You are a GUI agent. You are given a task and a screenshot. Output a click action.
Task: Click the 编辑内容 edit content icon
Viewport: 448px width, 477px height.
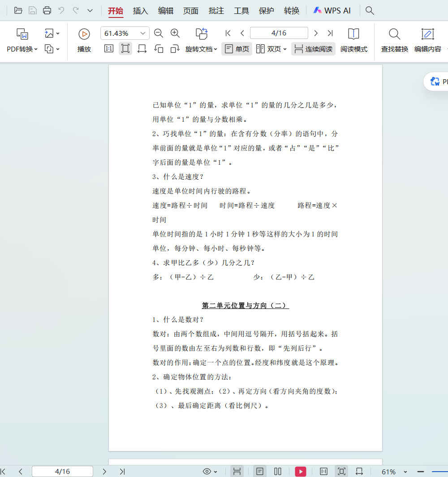427,40
